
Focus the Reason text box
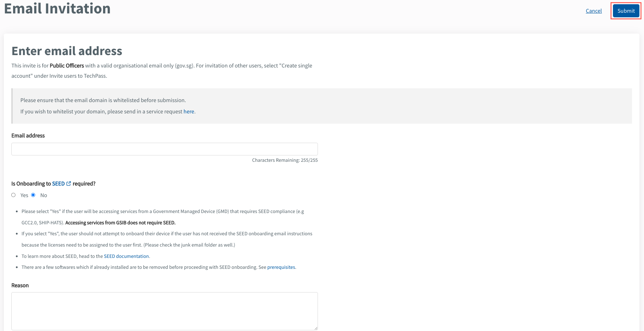click(x=164, y=311)
